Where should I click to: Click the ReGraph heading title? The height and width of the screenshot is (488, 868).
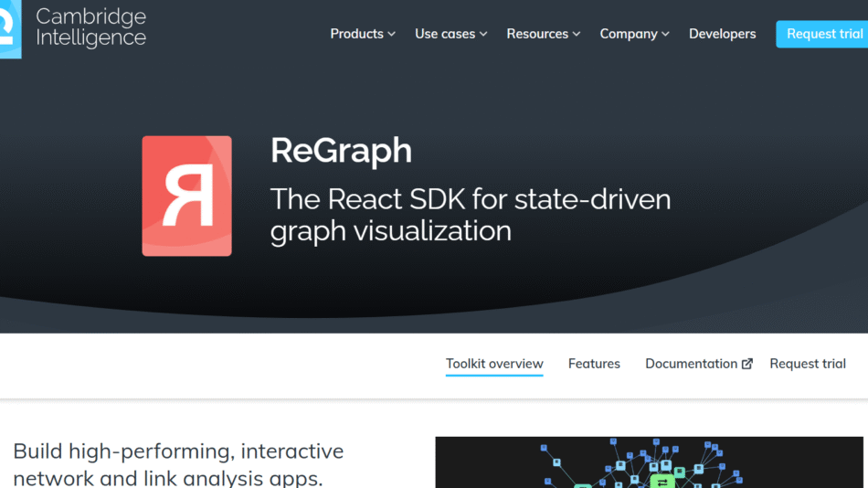pos(341,151)
